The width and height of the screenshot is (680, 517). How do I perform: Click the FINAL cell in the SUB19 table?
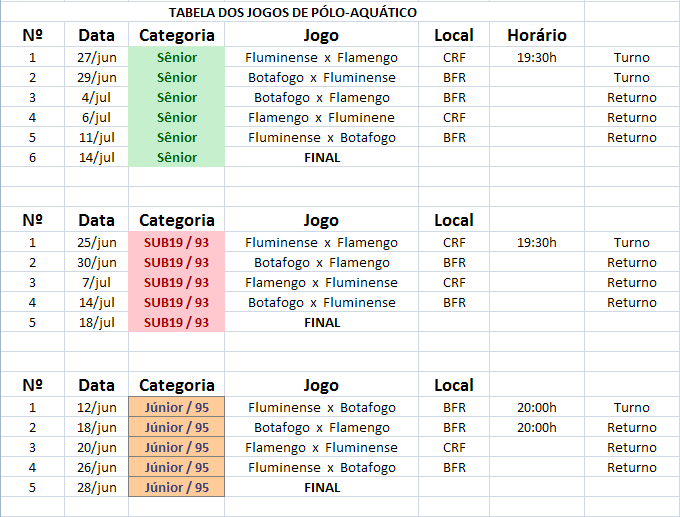[x=321, y=322]
